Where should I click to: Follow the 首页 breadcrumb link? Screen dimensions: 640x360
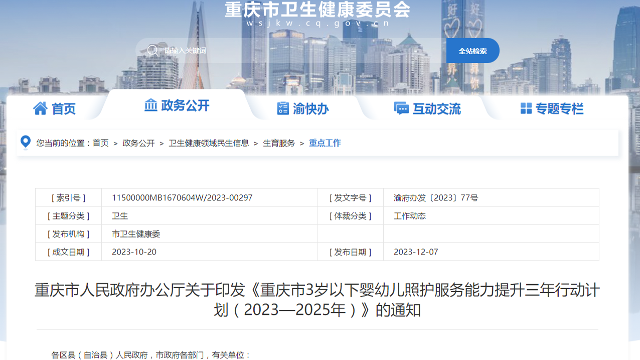click(100, 143)
